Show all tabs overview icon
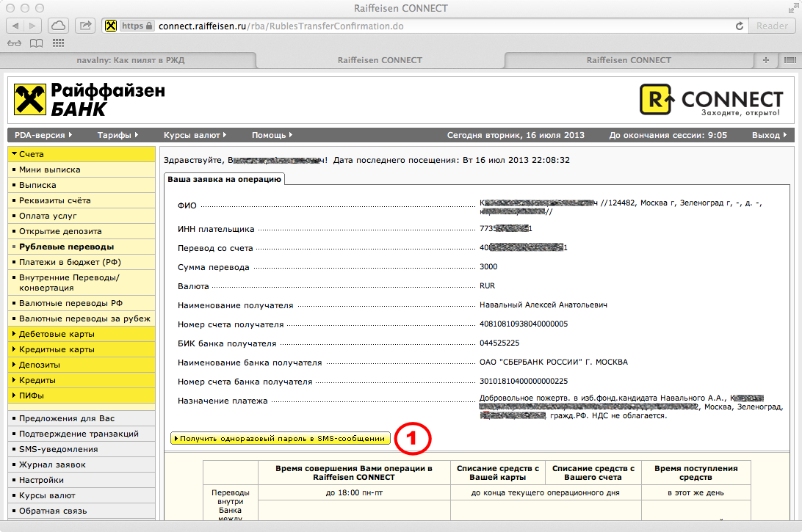Viewport: 802px width, 532px height. [790, 60]
